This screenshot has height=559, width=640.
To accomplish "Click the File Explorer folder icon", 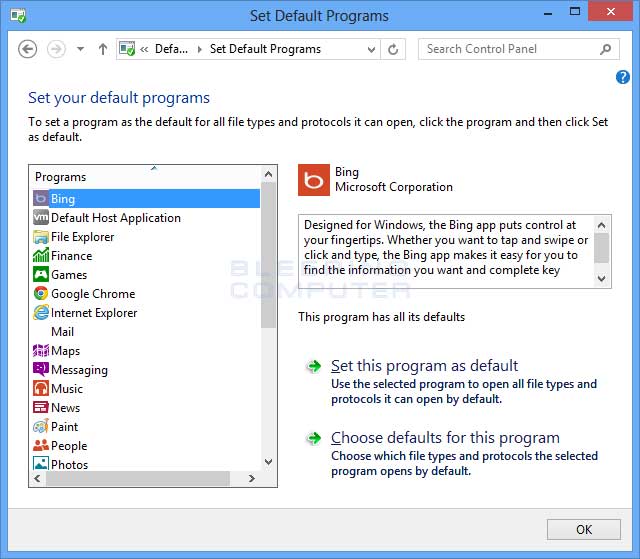I will click(40, 237).
